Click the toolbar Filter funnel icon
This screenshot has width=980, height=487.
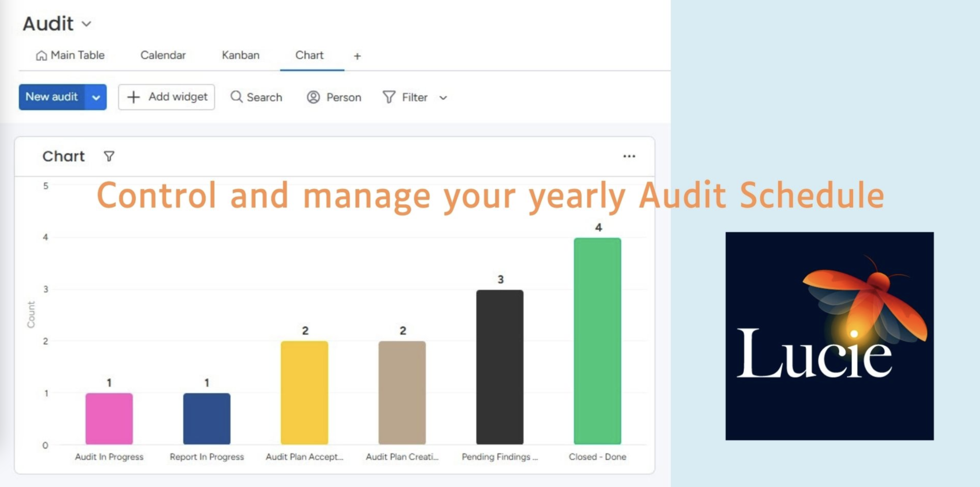pyautogui.click(x=389, y=97)
